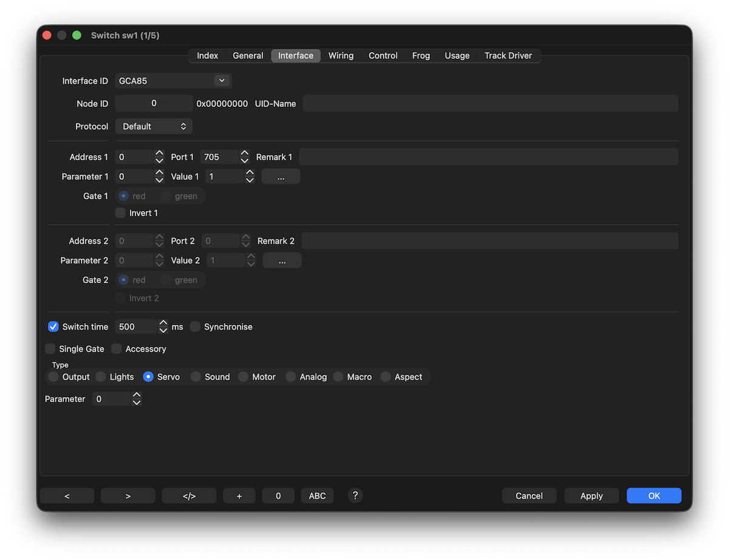This screenshot has height=560, width=729.
Task: Click the Cancel button
Action: click(x=529, y=496)
